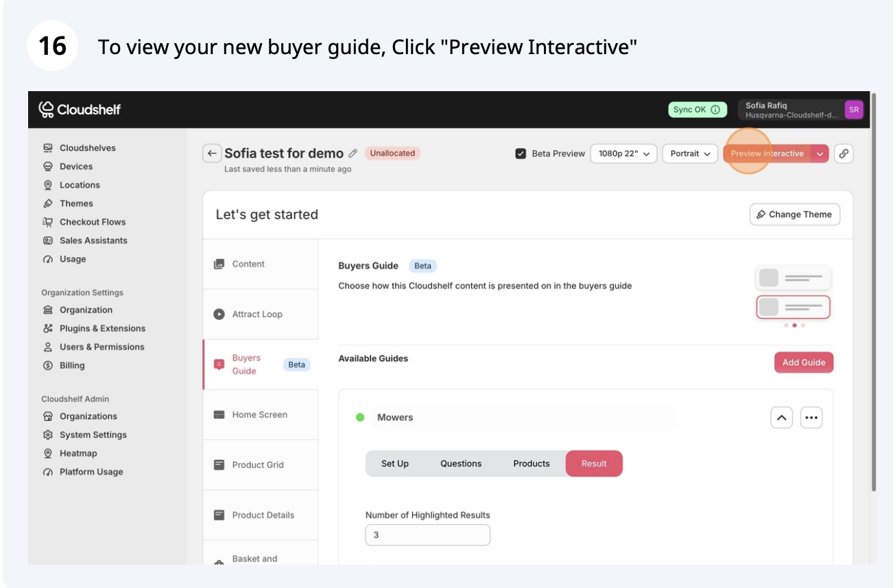Click the pencil icon to edit the Cloudshelf name
This screenshot has height=588, width=893.
coord(353,154)
